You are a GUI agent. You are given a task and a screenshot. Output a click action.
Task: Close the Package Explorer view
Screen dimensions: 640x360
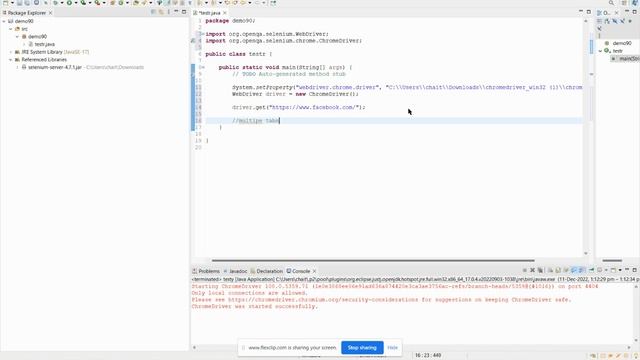tap(50, 13)
